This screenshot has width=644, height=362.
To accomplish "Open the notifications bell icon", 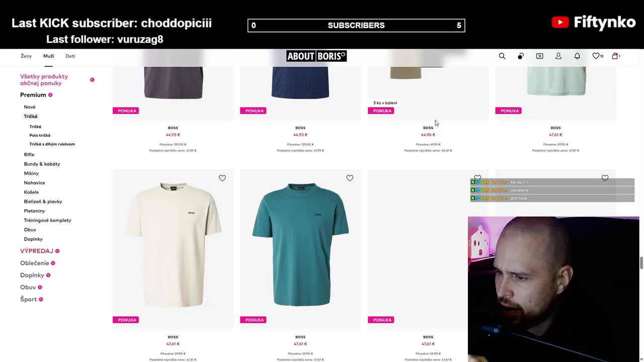I will point(577,56).
